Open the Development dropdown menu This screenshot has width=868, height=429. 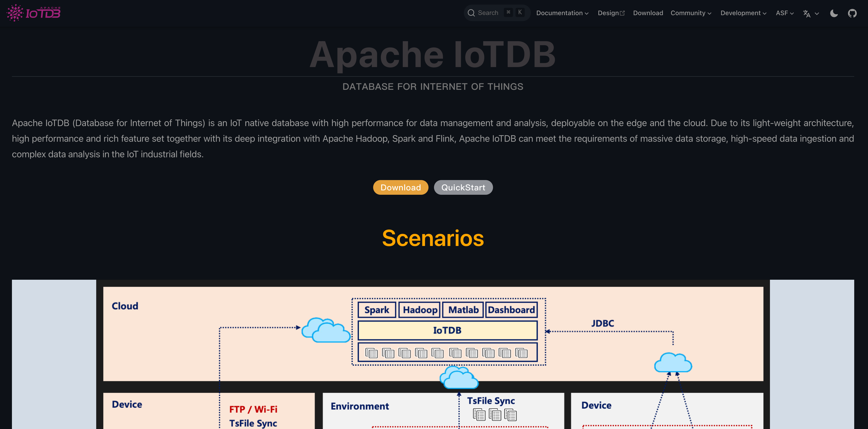pos(743,13)
